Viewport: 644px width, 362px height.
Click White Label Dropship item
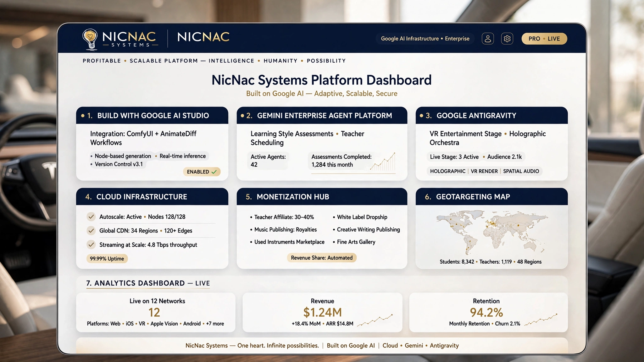(362, 217)
